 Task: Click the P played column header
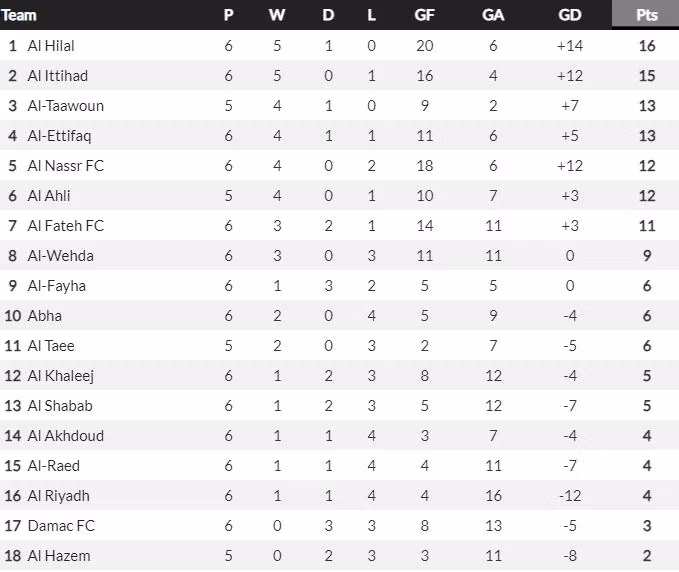point(228,15)
